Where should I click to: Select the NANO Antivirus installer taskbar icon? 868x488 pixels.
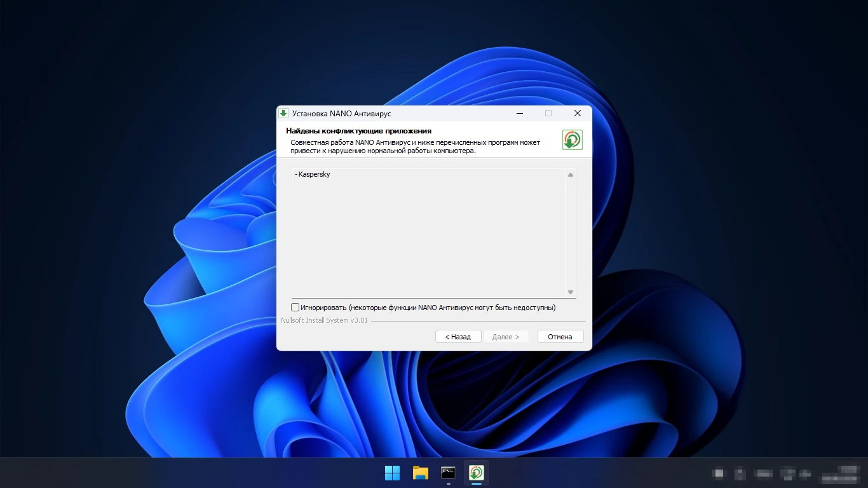click(x=476, y=473)
